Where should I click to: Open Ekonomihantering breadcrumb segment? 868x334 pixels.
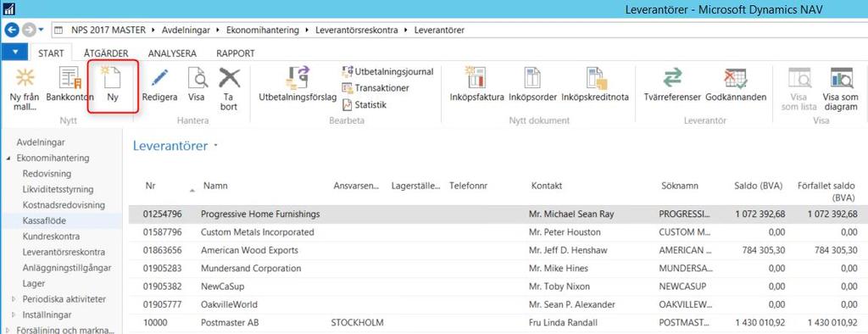(263, 30)
